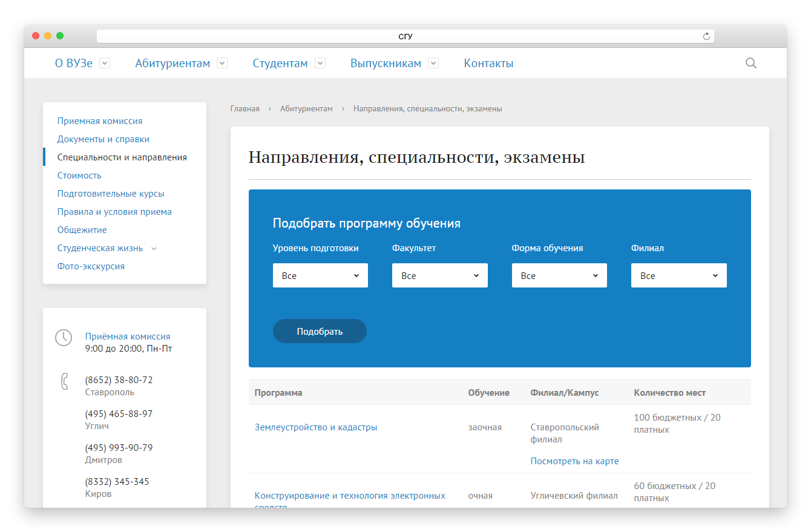Click the phone handset icon
This screenshot has height=532, width=811.
(x=64, y=381)
